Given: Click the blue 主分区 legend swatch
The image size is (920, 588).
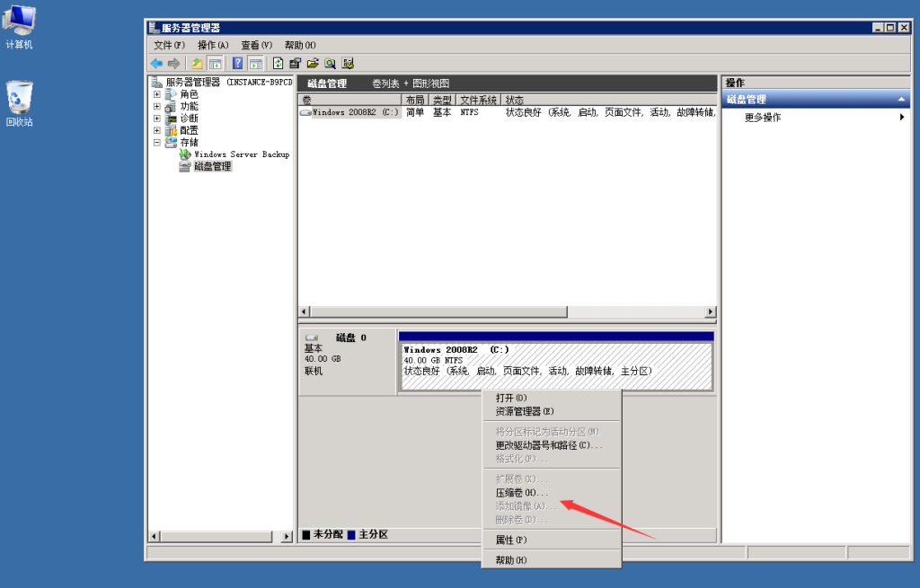Looking at the screenshot, I should pos(351,535).
